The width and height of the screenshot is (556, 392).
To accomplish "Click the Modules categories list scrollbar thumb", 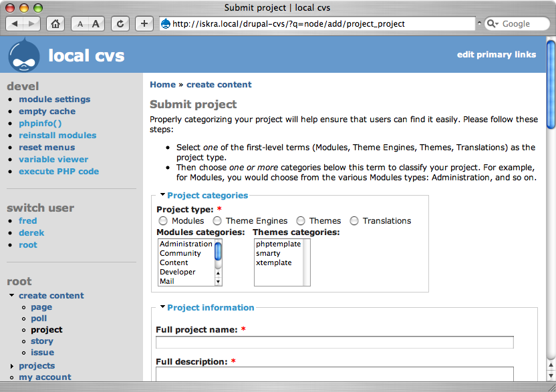I will tap(218, 251).
